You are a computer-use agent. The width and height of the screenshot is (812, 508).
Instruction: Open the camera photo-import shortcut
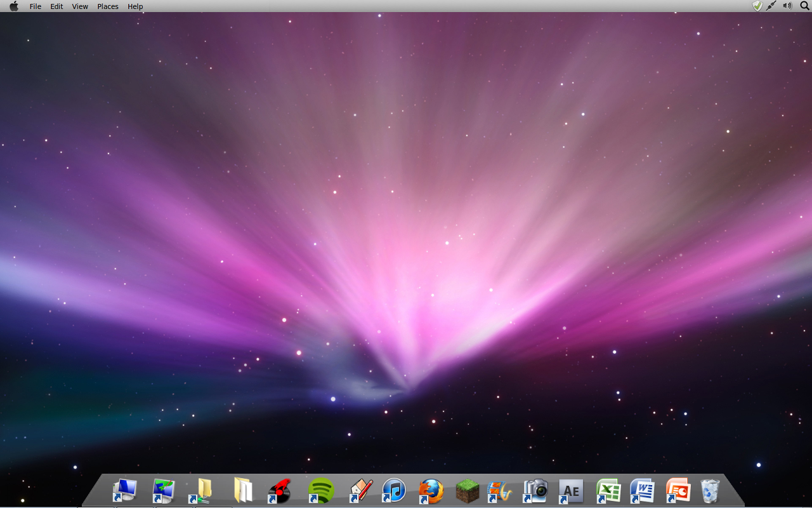coord(535,489)
